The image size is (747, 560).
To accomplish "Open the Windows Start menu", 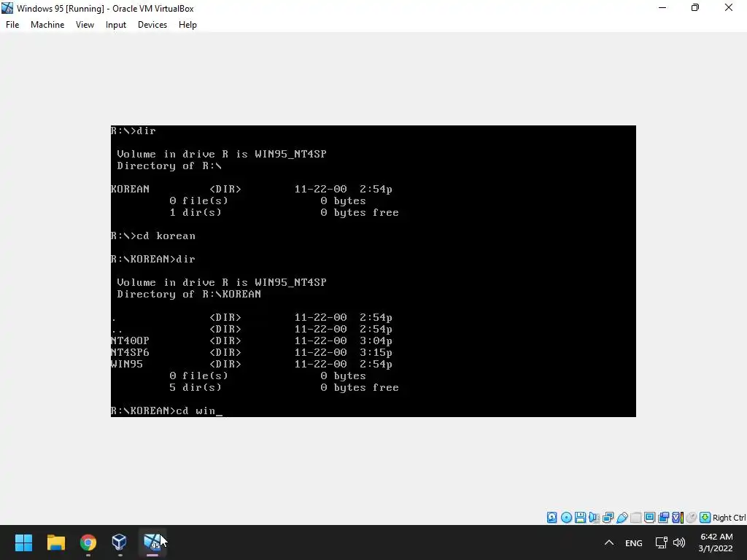I will pos(23,542).
